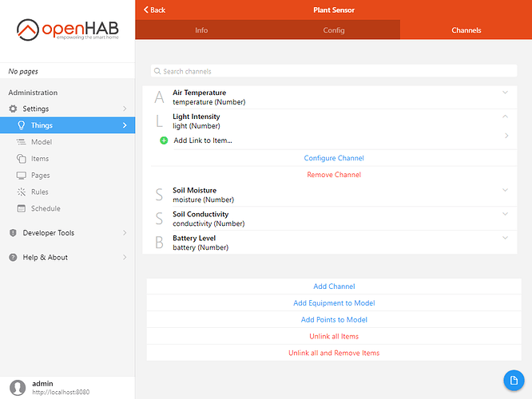
Task: Click the Pages monitor icon in sidebar
Action: 22,176
